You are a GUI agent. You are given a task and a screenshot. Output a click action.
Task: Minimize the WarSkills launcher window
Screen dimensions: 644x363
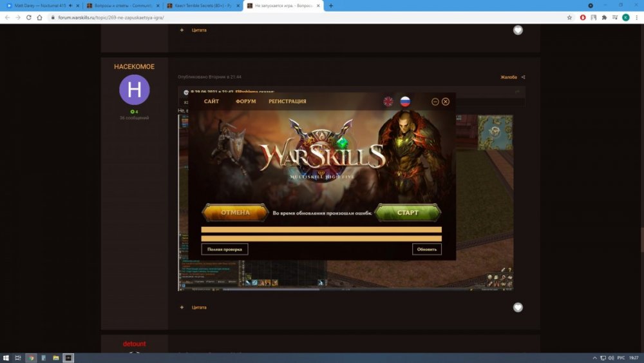[x=435, y=101]
